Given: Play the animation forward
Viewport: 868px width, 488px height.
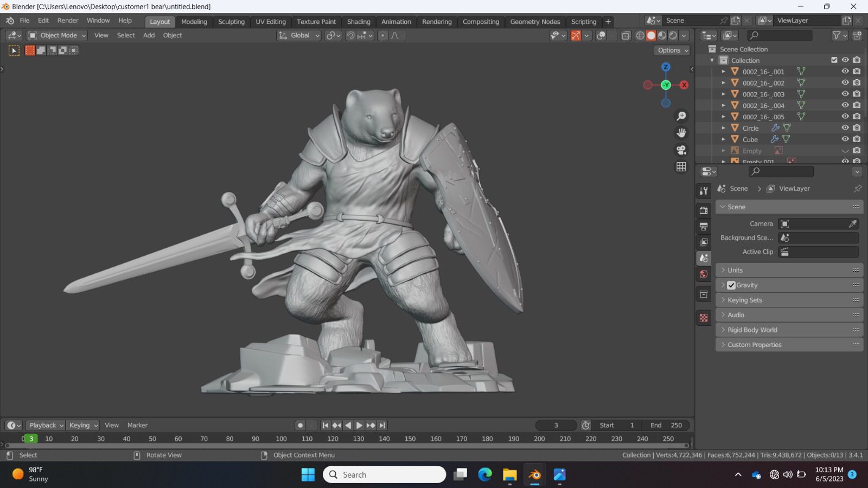Looking at the screenshot, I should [x=359, y=426].
